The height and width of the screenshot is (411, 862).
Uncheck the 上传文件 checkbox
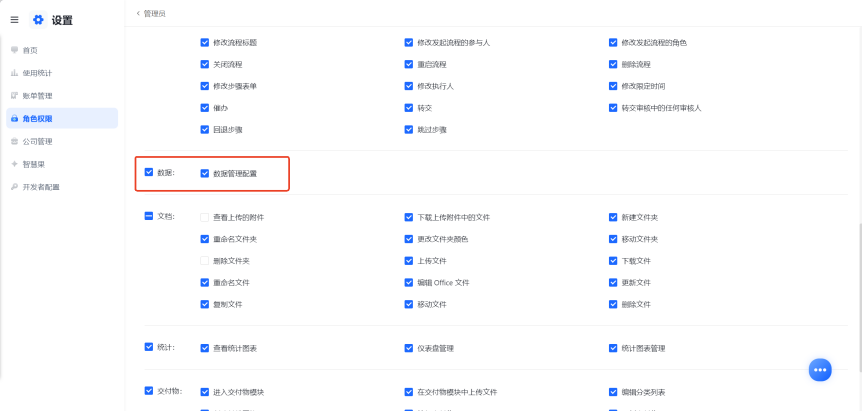click(x=408, y=260)
